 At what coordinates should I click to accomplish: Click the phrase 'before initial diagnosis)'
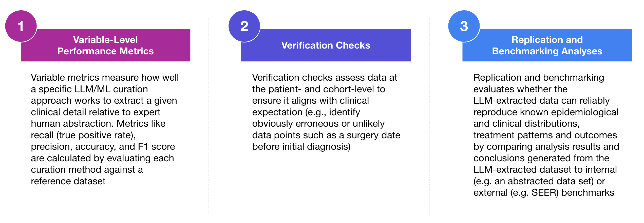click(x=301, y=147)
